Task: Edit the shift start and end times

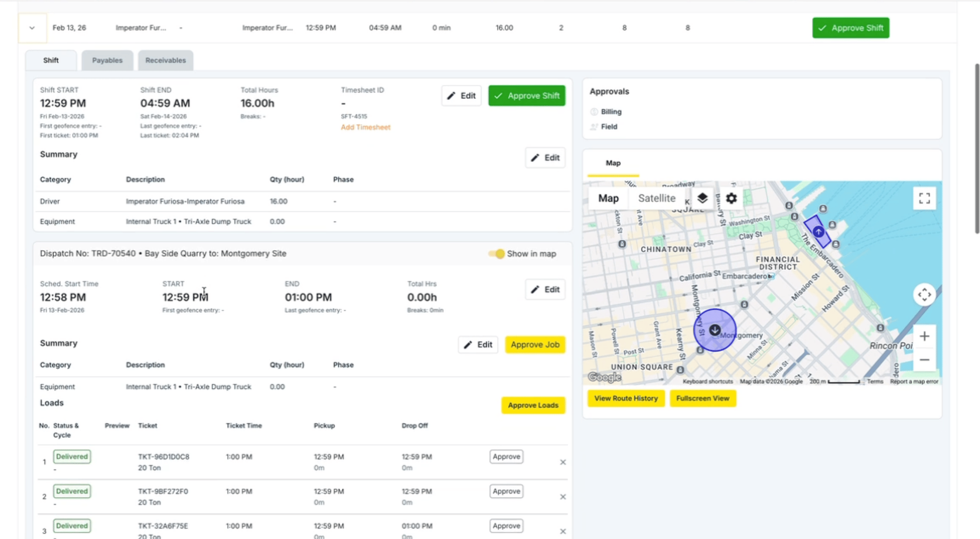Action: point(461,96)
